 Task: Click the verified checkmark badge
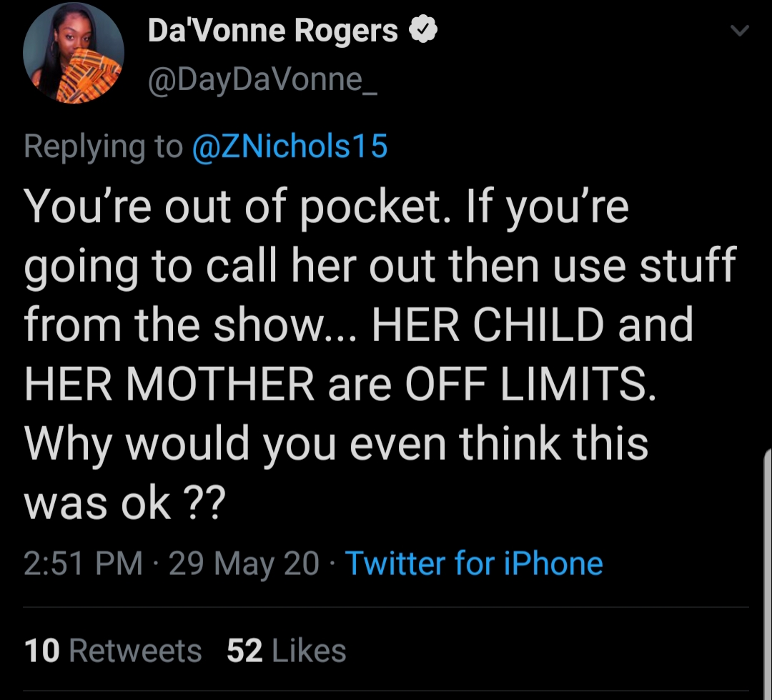point(423,30)
